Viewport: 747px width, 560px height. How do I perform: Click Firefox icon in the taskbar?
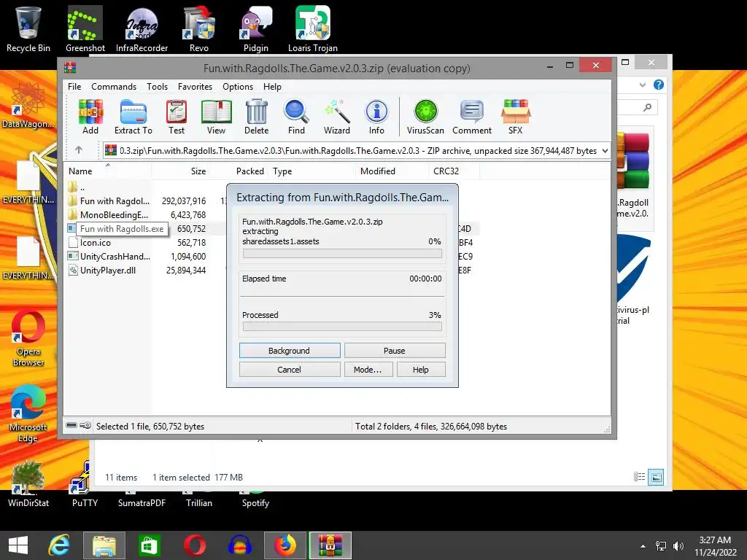tap(285, 545)
